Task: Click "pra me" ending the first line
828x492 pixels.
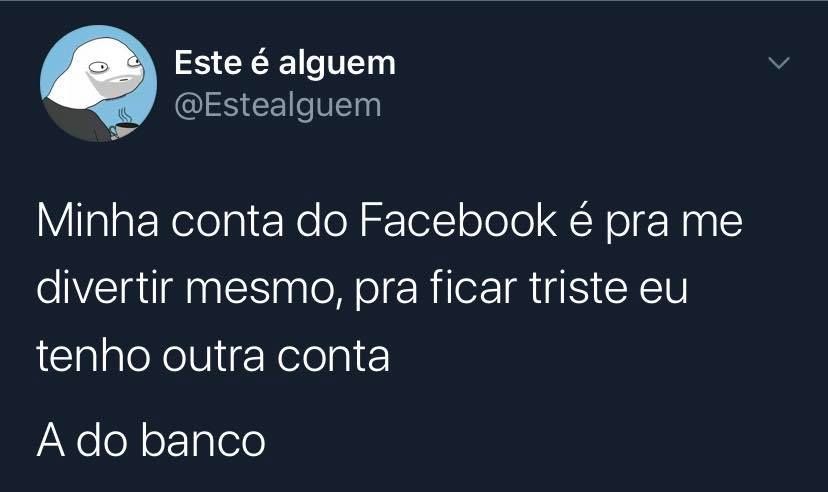Action: pyautogui.click(x=673, y=224)
